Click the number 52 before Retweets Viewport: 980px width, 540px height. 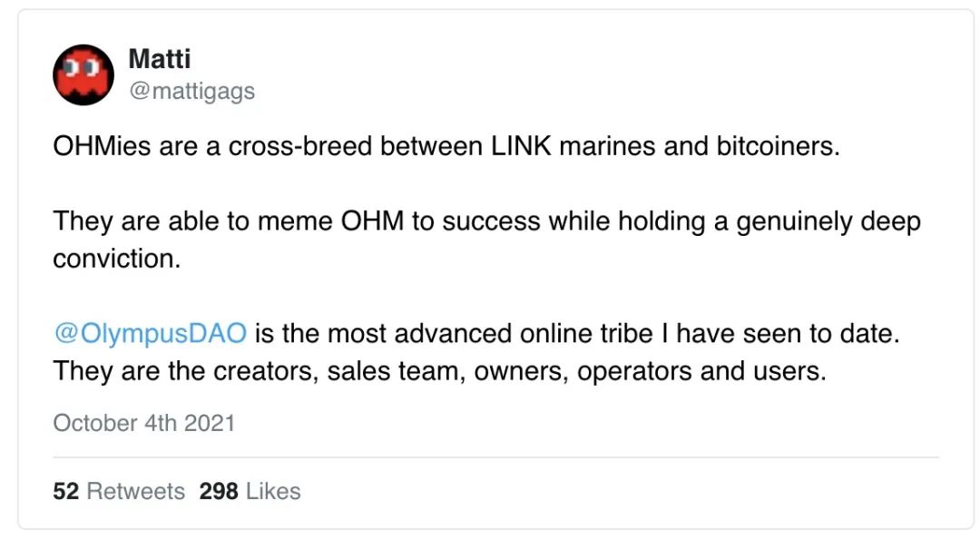click(x=66, y=491)
